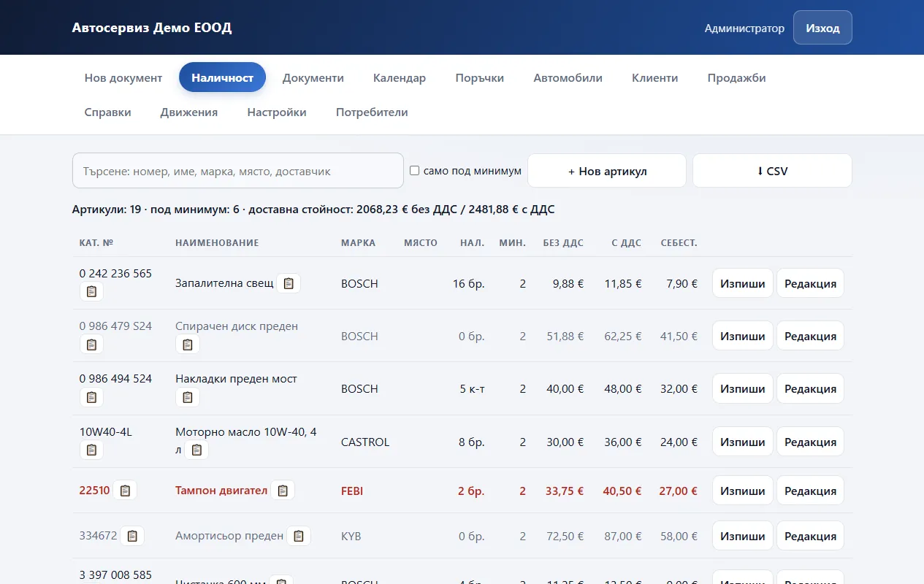
Task: Click the 87,00 € price cell
Action: click(622, 536)
